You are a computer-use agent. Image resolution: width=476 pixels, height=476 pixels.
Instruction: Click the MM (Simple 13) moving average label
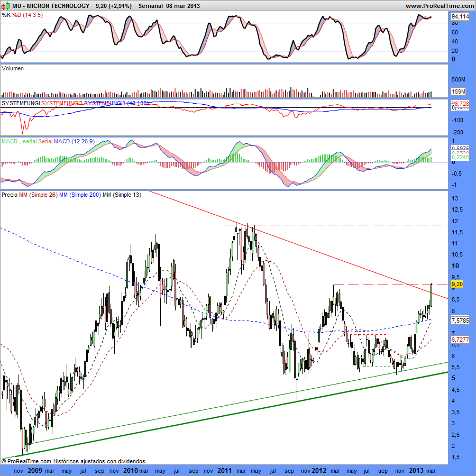[x=122, y=195]
